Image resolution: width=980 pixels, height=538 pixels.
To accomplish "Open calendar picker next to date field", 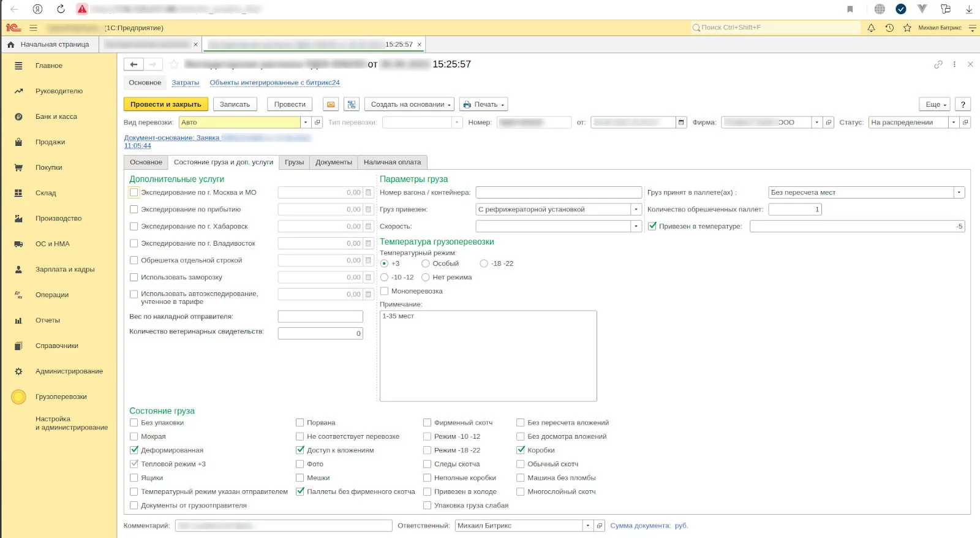I will (681, 123).
